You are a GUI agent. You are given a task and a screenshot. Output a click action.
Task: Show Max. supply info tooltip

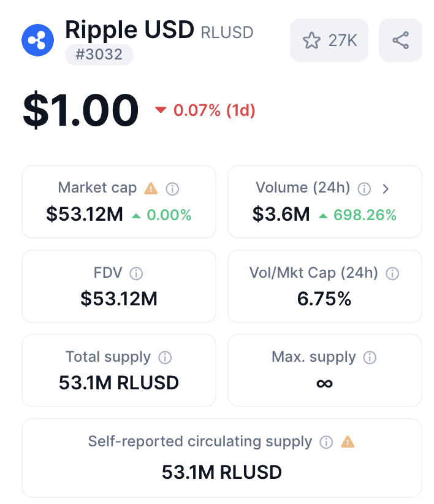pyautogui.click(x=370, y=357)
